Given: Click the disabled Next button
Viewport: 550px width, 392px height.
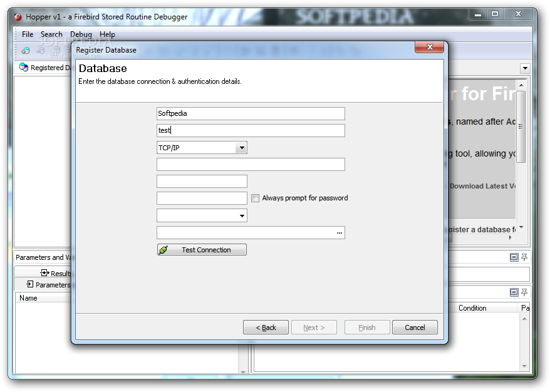Looking at the screenshot, I should click(x=314, y=327).
